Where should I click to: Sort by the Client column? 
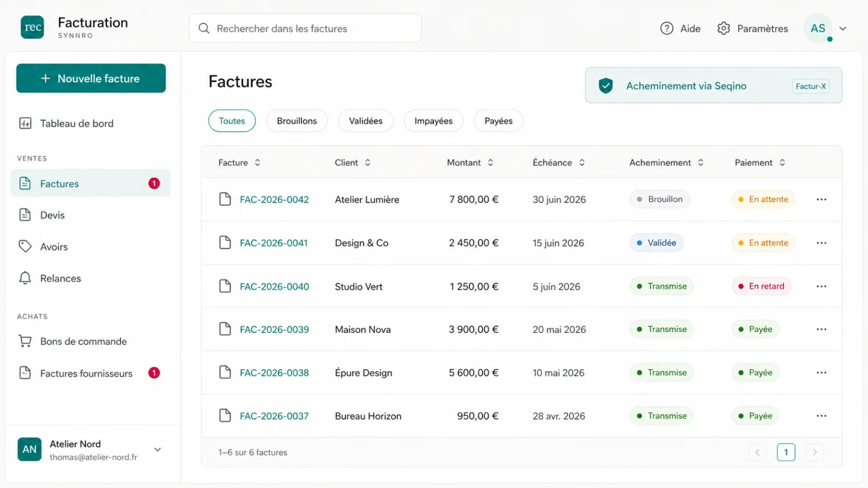tap(353, 163)
